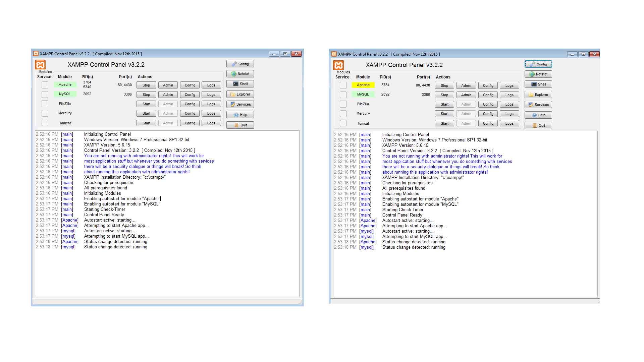The image size is (644, 362).
Task: Click the "All prerequisites found" log line in the right window
Action: [x=404, y=188]
